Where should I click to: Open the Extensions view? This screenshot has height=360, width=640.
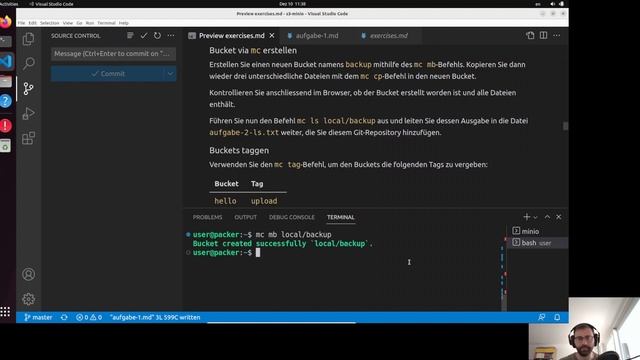29,138
